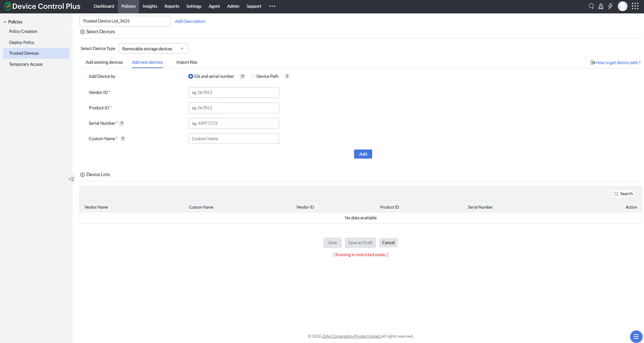Open the Insights menu
This screenshot has width=644, height=343.
pyautogui.click(x=150, y=6)
